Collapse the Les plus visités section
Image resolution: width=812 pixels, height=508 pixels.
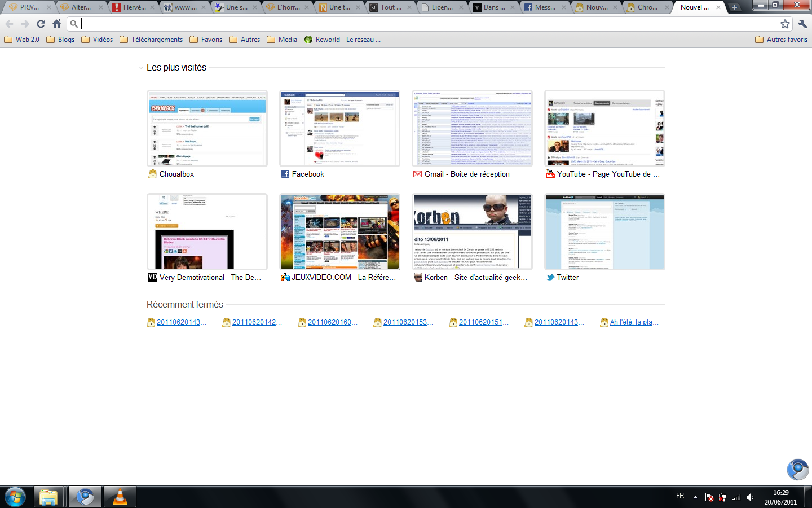140,68
